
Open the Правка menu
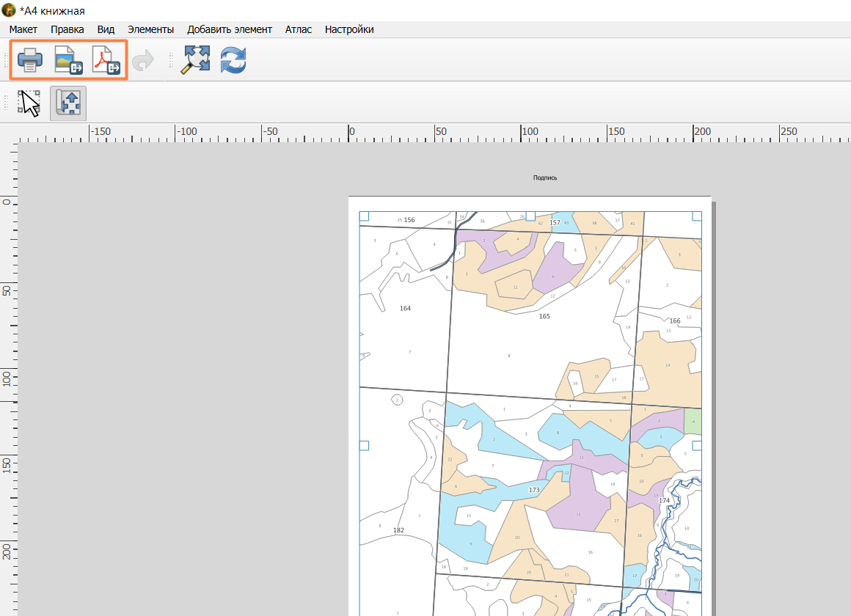(67, 29)
